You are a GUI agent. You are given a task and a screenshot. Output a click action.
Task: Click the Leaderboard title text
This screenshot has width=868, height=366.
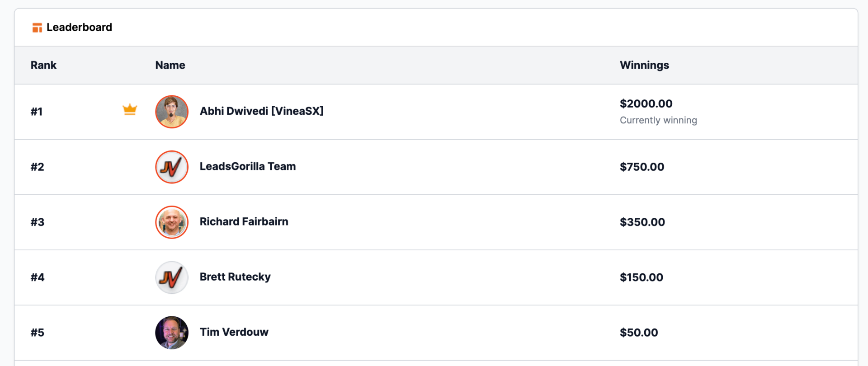[79, 27]
